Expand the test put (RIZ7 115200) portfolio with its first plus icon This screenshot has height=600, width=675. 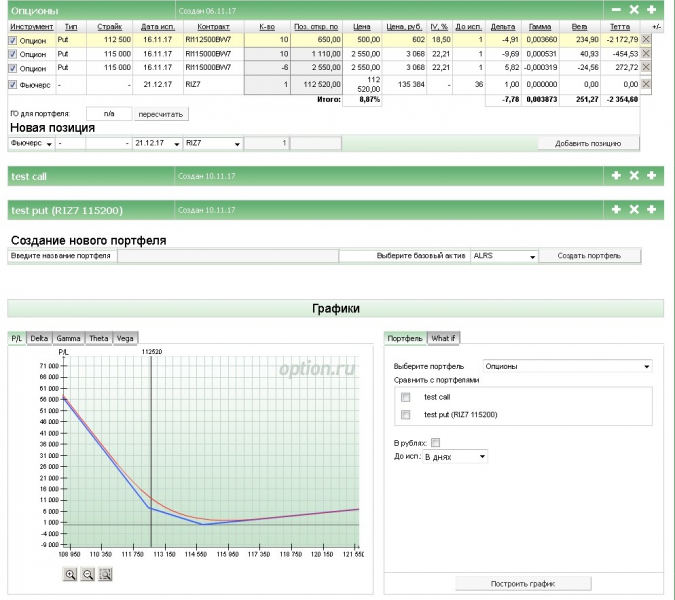click(x=616, y=209)
